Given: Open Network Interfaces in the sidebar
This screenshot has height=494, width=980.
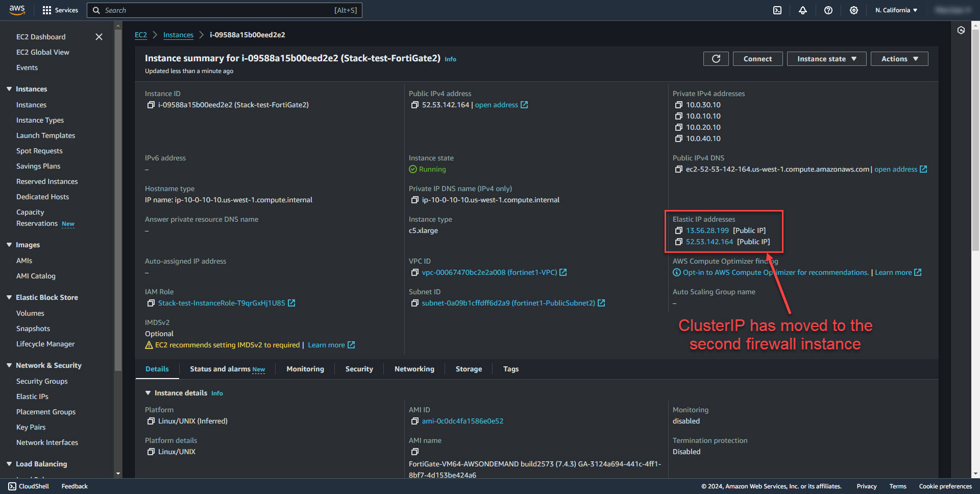Looking at the screenshot, I should (x=47, y=442).
